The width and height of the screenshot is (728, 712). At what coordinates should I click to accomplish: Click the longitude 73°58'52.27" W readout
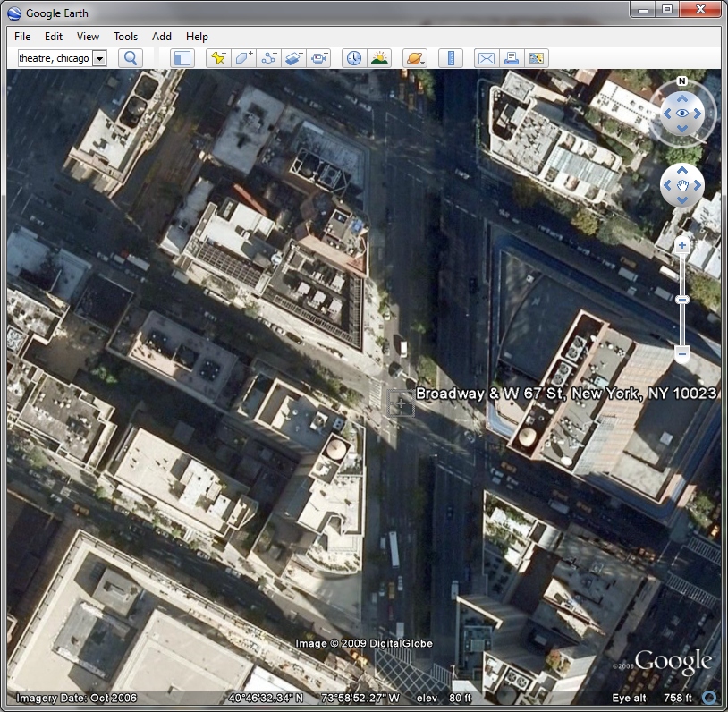coord(360,698)
